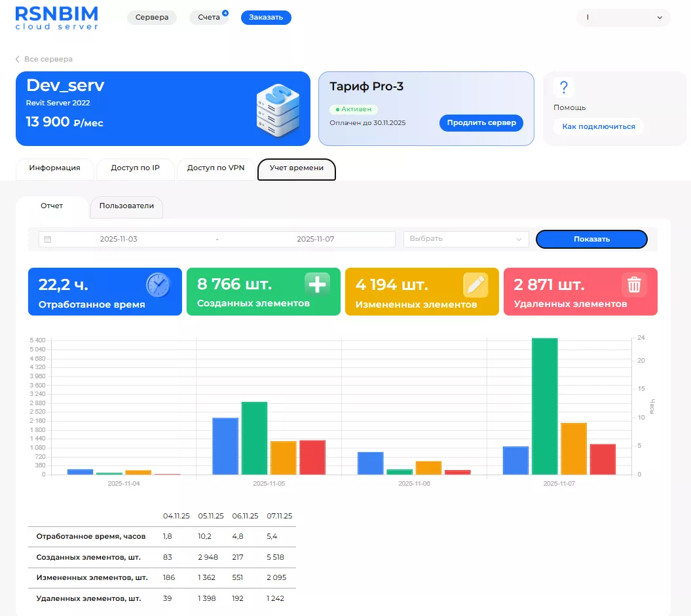Expand the user account dropdown at top right
This screenshot has width=691, height=616.
[624, 18]
